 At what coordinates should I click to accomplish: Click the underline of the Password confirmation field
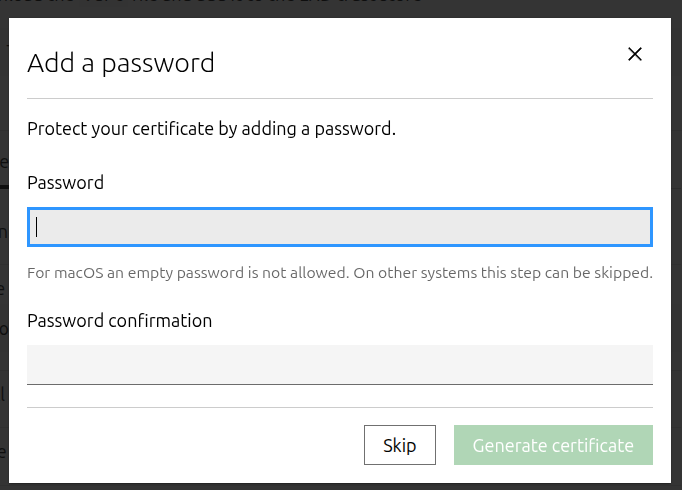340,383
